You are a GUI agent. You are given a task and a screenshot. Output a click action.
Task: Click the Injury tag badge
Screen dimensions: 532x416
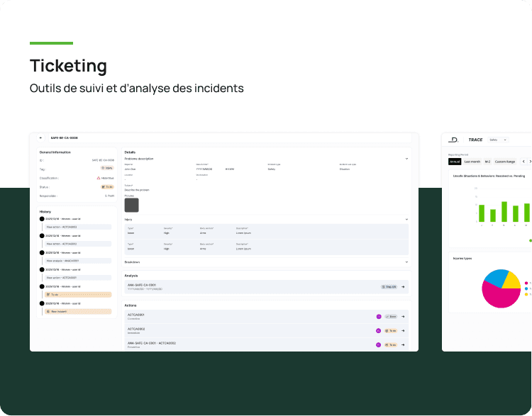[107, 168]
